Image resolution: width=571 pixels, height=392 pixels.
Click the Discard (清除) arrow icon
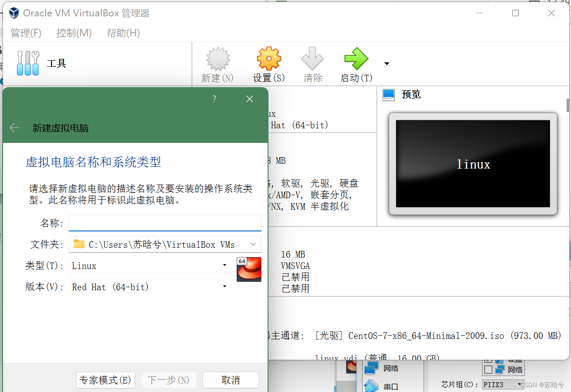(312, 59)
